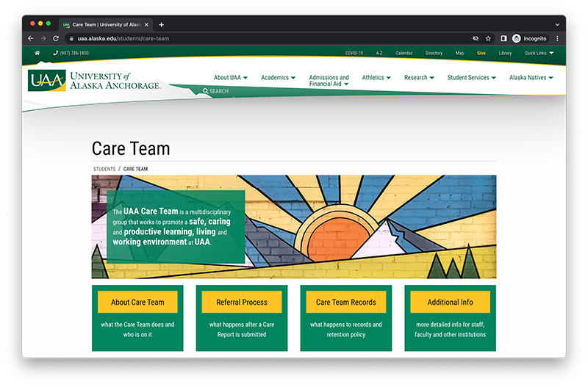Open the Referral Process button
Screen dimensions: 588x387
point(242,302)
